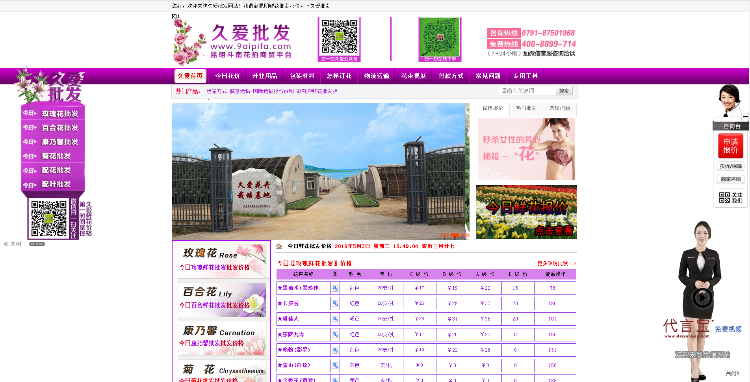Open the more prices link above the rose table
Image resolution: width=750 pixels, height=382 pixels.
(x=556, y=263)
